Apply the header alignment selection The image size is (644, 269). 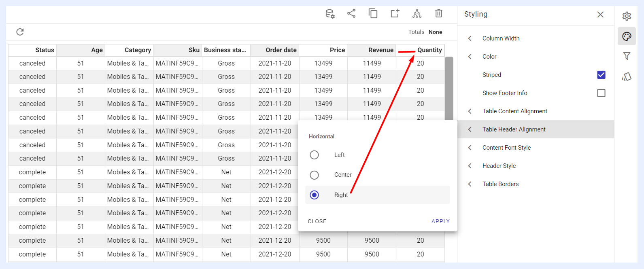440,221
